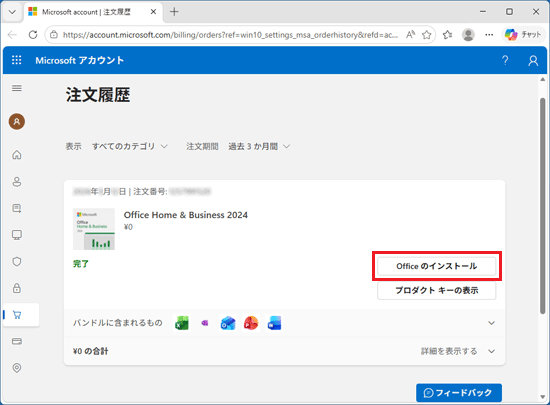Click the scrollbar down arrow

[x=543, y=397]
